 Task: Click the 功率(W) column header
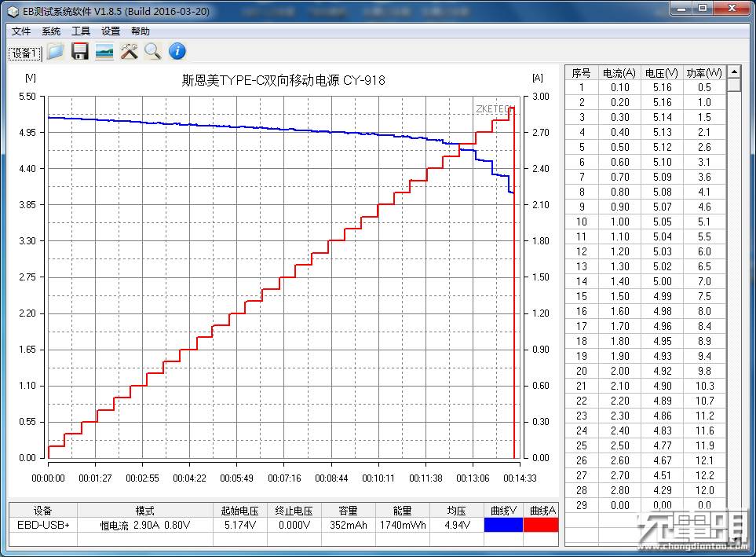click(704, 73)
